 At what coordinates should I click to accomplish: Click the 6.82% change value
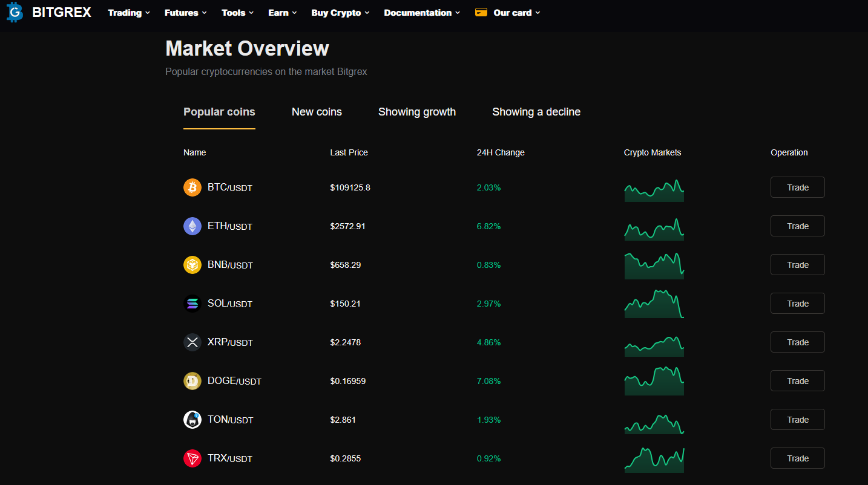pyautogui.click(x=488, y=226)
